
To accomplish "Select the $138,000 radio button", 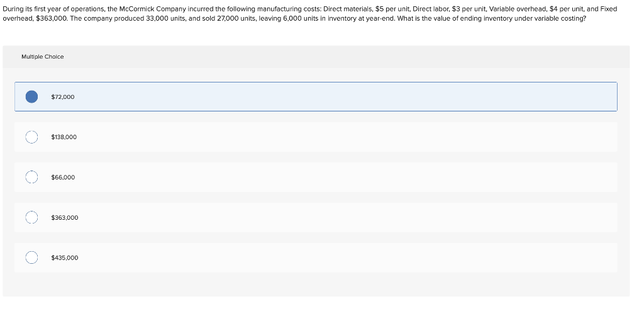I will click(x=31, y=137).
